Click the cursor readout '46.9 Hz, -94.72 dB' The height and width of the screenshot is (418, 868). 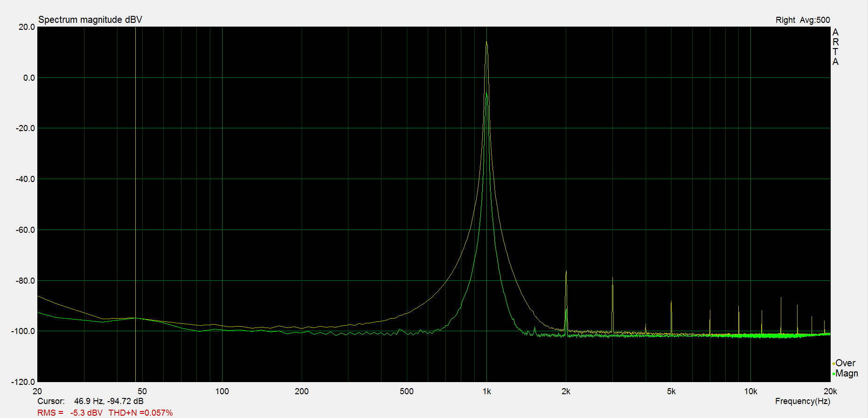pos(109,401)
